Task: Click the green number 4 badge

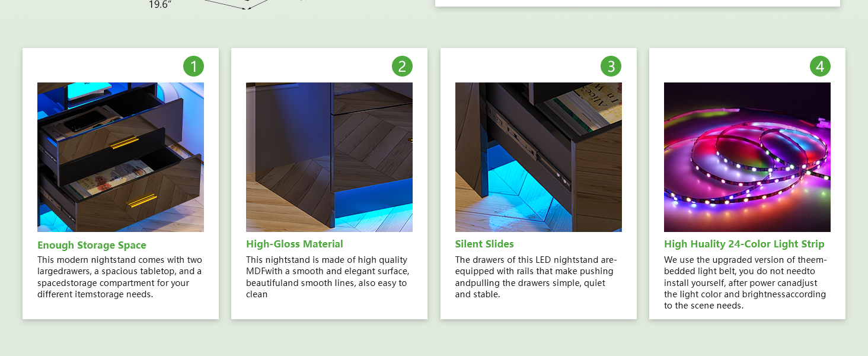Action: (x=820, y=66)
